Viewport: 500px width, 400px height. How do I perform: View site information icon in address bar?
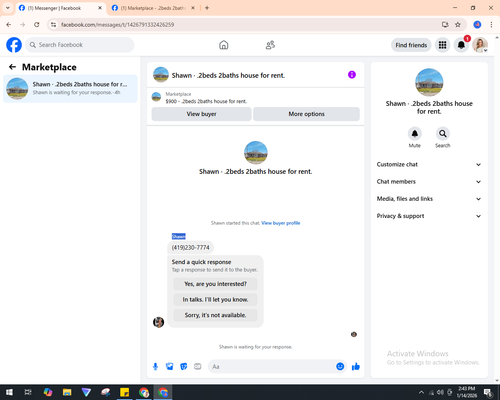tap(53, 25)
